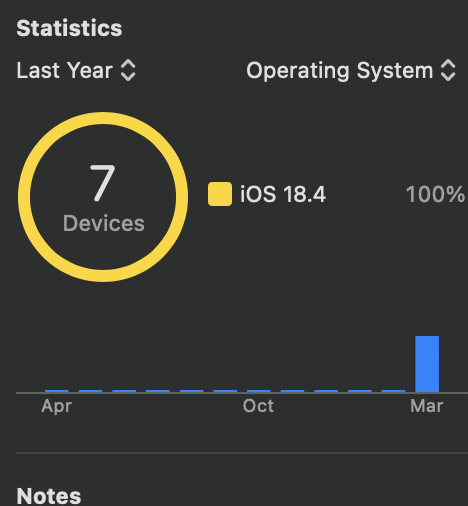Screen dimensions: 468x506
Task: Click the Mar axis label
Action: [427, 406]
